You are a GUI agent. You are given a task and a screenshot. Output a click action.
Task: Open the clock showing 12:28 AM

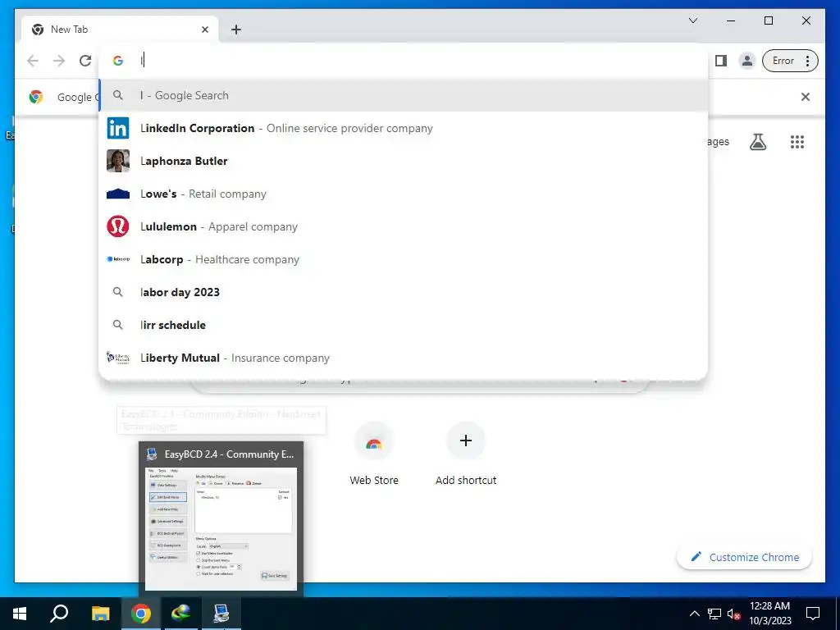point(769,614)
